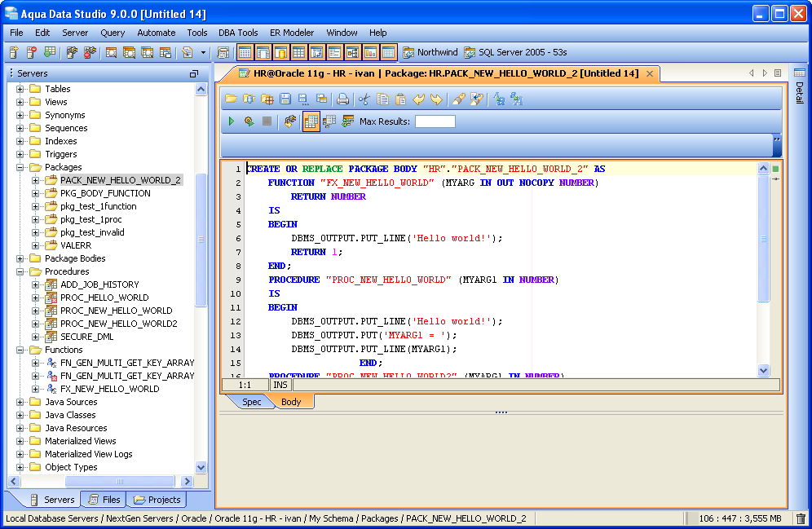Open the SQL Server 2005 - 53s shortcut
This screenshot has width=812, height=529.
point(515,52)
